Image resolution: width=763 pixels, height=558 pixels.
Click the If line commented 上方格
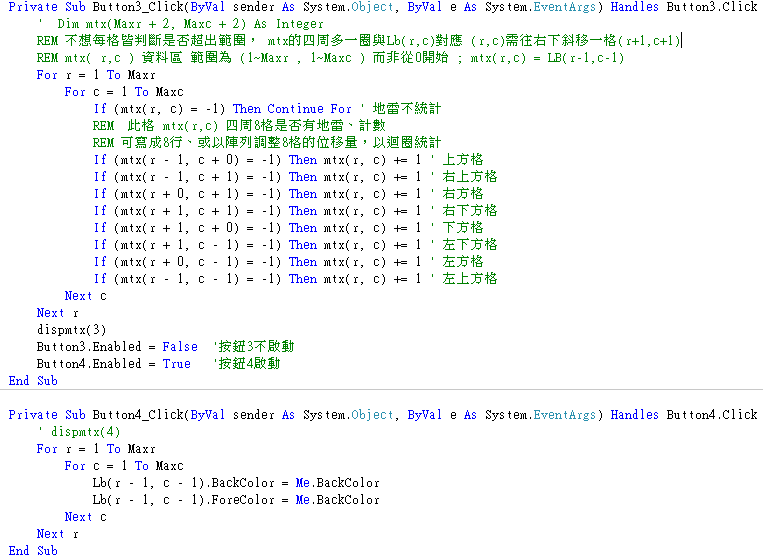(289, 160)
